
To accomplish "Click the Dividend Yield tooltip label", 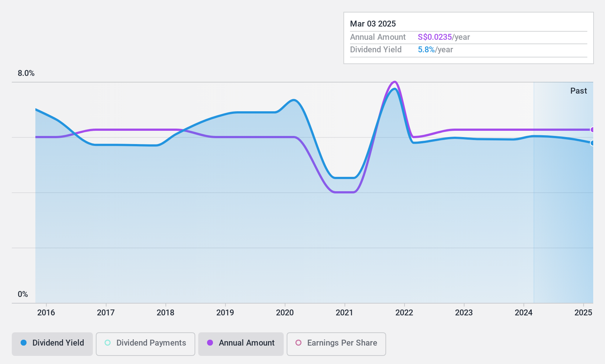I will coord(376,50).
